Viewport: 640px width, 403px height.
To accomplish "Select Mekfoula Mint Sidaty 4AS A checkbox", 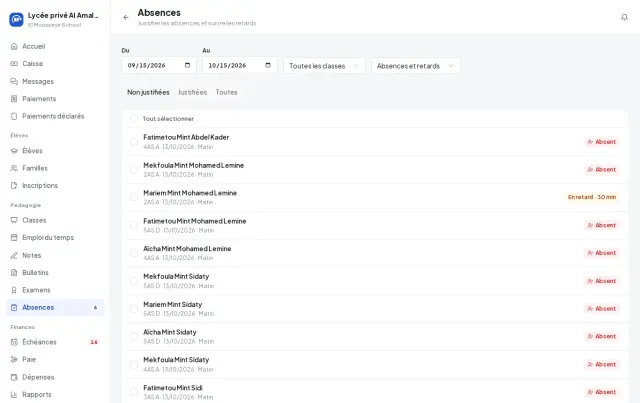I will [x=134, y=364].
